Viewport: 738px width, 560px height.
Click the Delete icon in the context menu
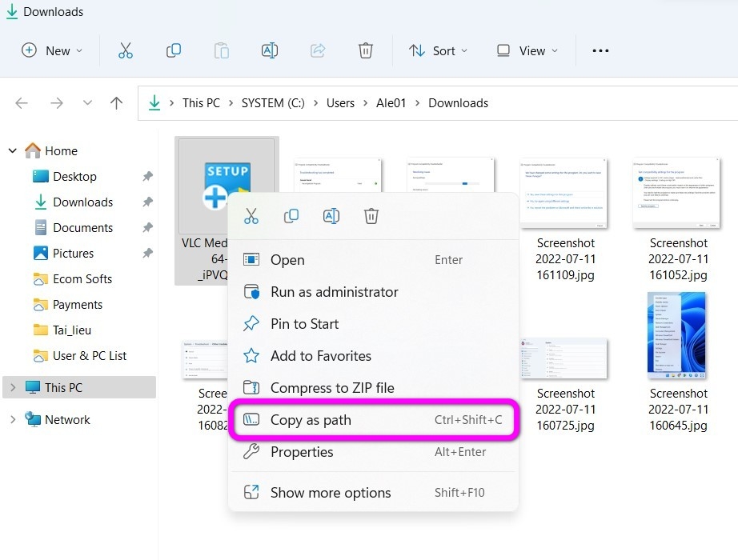tap(371, 216)
